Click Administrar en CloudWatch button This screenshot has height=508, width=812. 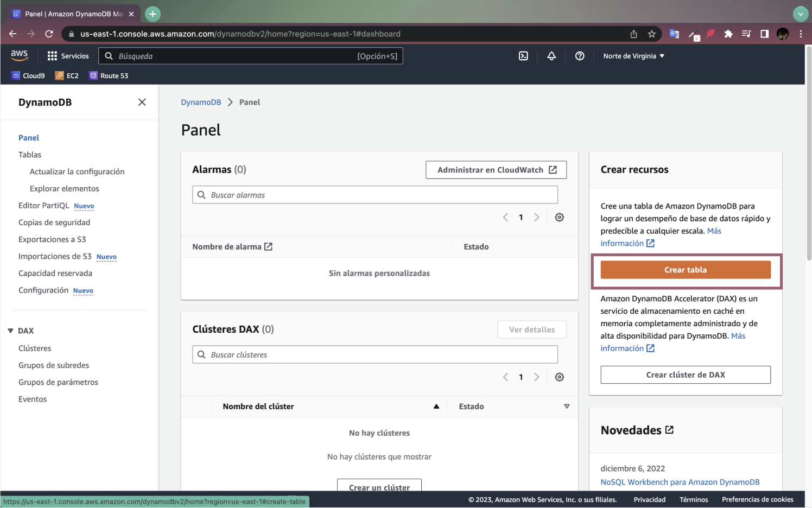496,170
